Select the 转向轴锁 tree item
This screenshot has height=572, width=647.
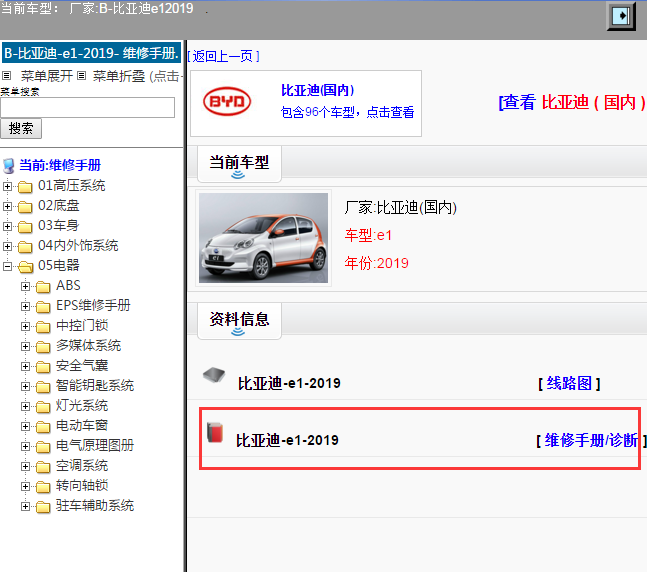click(82, 485)
